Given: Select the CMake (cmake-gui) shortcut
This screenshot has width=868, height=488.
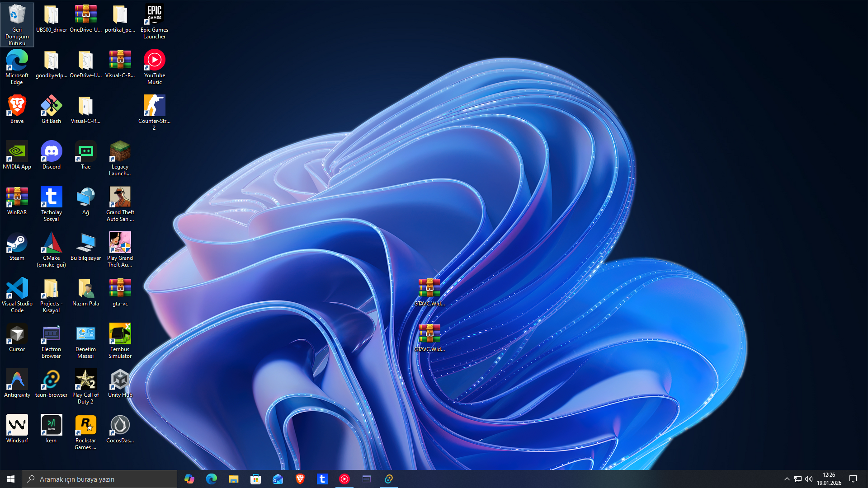Looking at the screenshot, I should 51,249.
